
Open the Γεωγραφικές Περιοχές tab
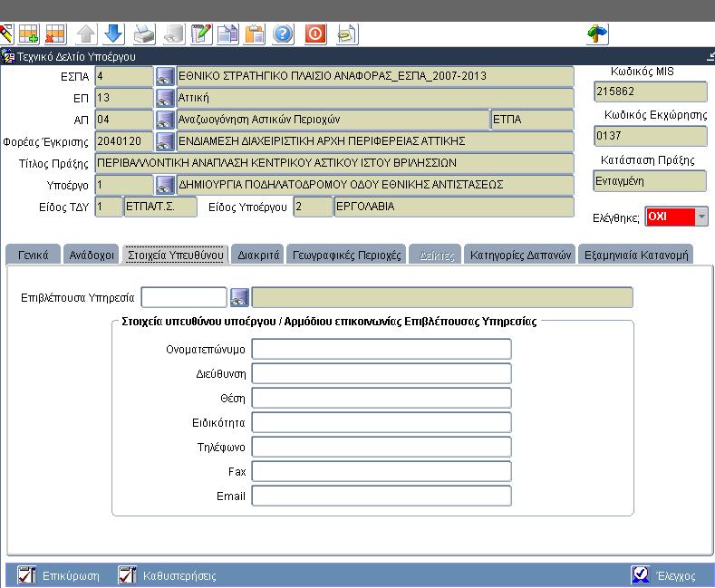(x=346, y=255)
